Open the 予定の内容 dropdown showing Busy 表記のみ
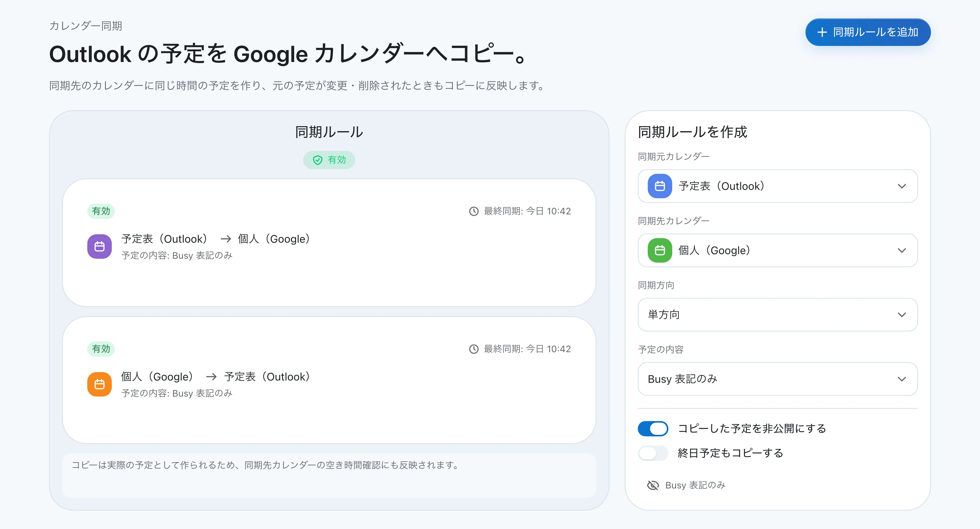Image resolution: width=980 pixels, height=529 pixels. coord(778,379)
